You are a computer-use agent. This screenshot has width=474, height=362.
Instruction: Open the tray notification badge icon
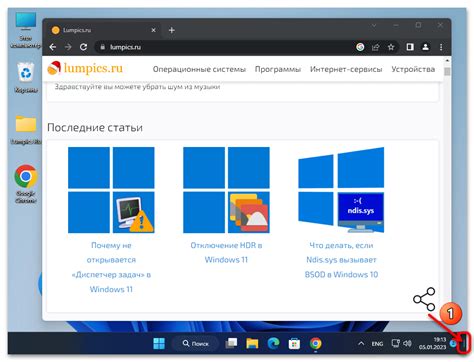[x=453, y=343]
